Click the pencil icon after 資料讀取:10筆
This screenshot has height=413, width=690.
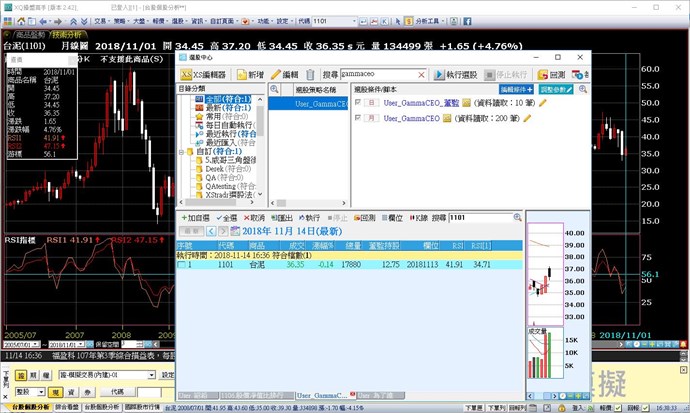(x=543, y=103)
